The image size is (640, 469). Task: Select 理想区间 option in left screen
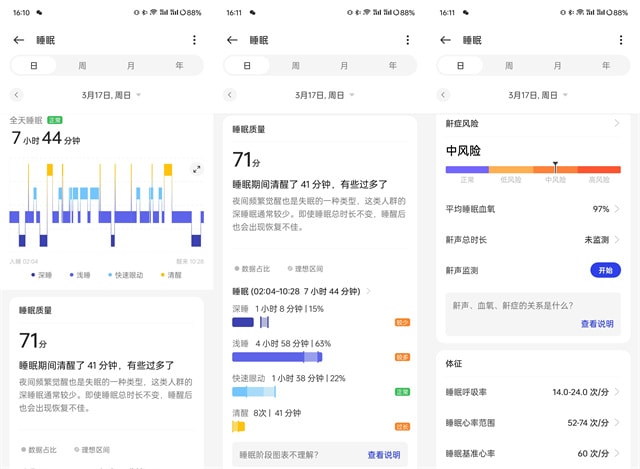pyautogui.click(x=92, y=449)
